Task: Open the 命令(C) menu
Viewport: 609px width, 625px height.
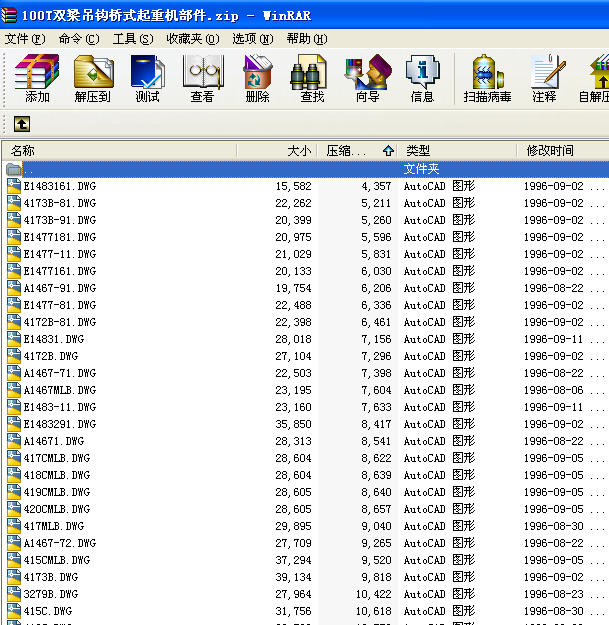Action: click(79, 39)
